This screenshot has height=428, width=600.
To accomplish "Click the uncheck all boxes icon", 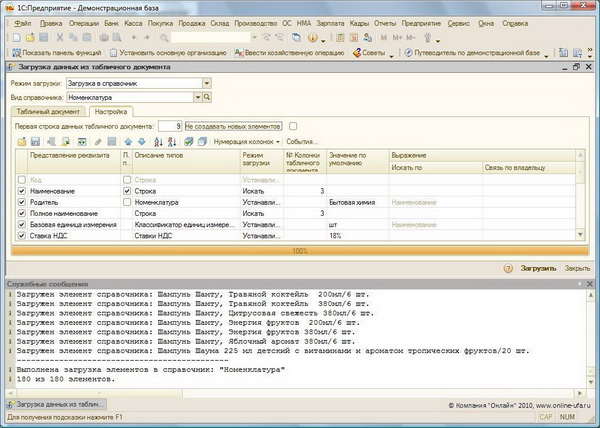I will click(x=202, y=142).
